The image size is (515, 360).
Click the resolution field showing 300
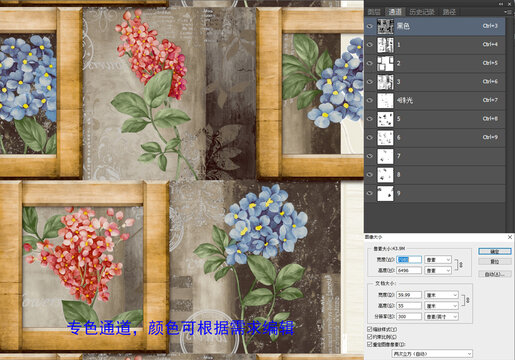click(409, 316)
